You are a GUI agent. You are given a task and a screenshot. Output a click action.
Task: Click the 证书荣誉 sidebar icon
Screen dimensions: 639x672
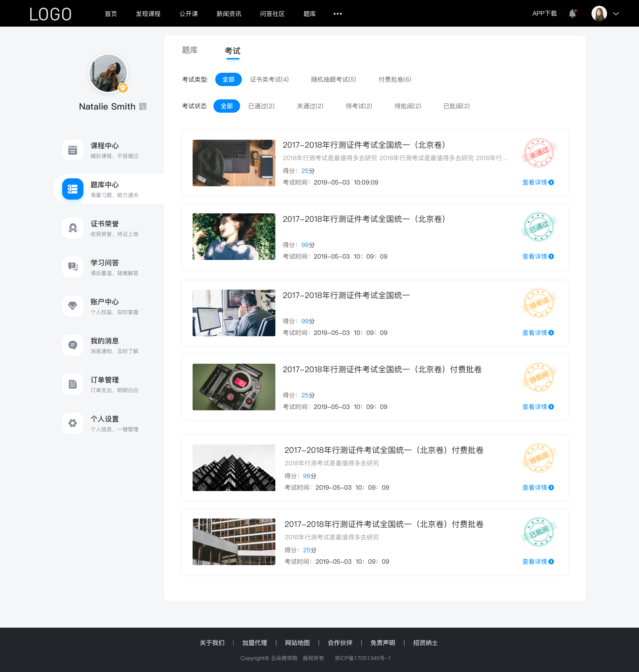tap(72, 228)
